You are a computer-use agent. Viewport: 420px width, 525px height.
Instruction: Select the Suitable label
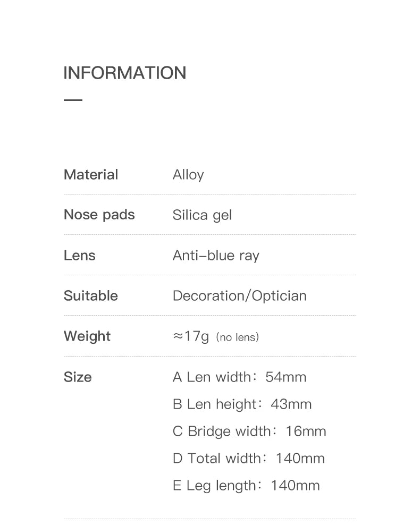tap(91, 295)
